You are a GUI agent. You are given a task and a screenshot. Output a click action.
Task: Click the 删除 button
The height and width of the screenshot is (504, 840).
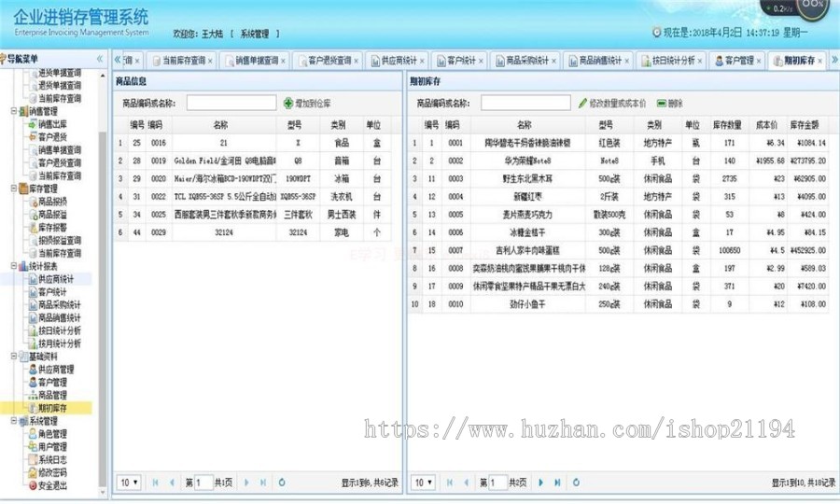(x=669, y=104)
